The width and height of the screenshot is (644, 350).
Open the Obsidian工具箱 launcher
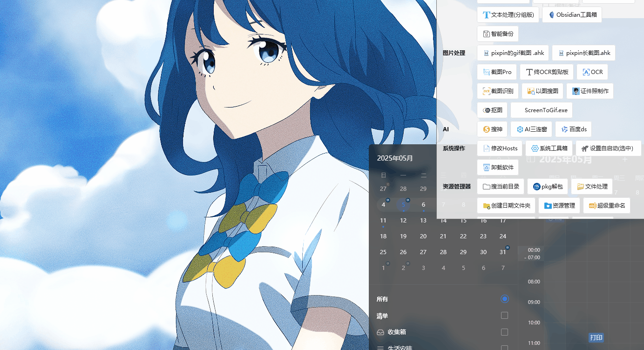click(572, 15)
